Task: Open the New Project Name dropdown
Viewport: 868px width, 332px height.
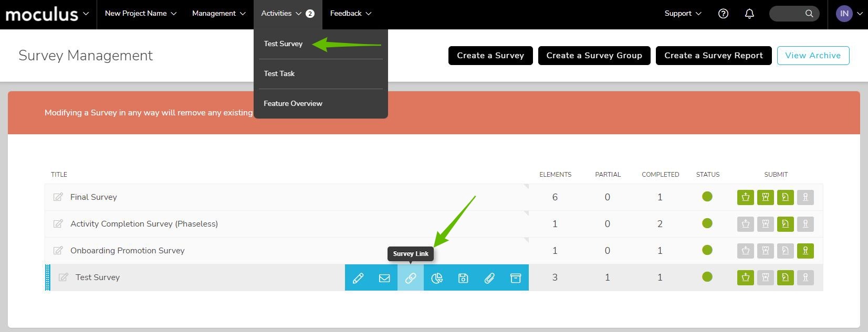Action: [x=141, y=14]
